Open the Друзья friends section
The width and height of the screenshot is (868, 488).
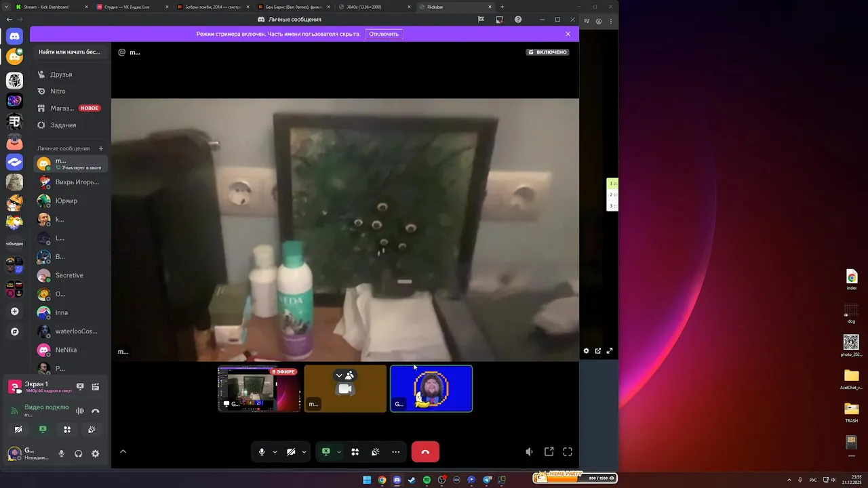(x=70, y=75)
